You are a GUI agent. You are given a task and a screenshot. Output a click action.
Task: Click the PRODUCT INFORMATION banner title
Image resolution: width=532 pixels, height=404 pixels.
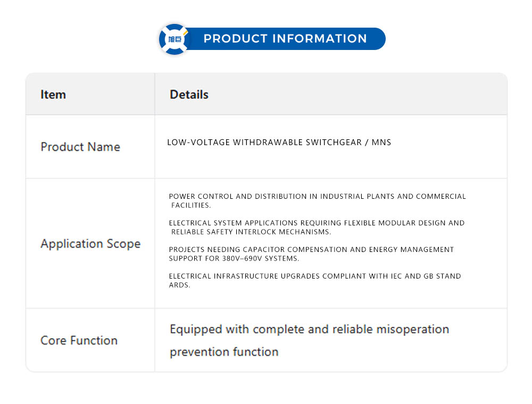tap(285, 39)
